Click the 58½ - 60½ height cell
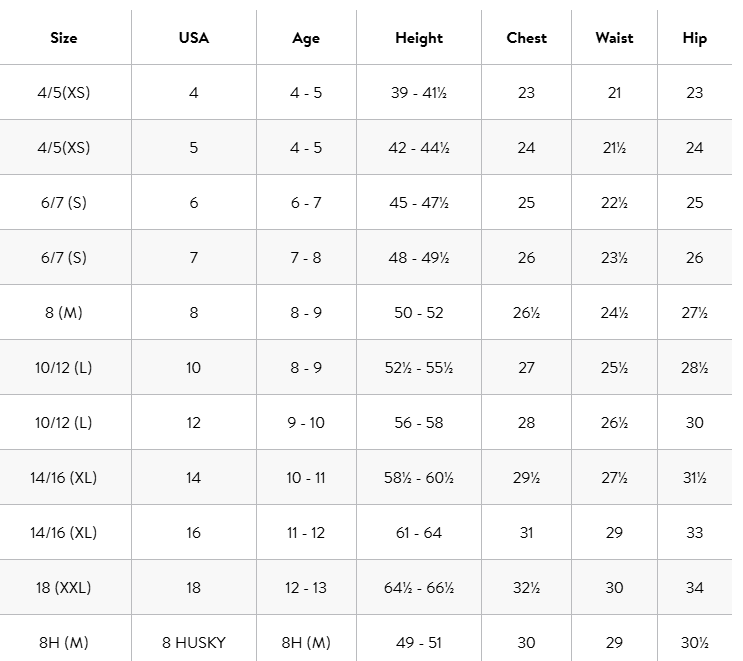 point(418,478)
